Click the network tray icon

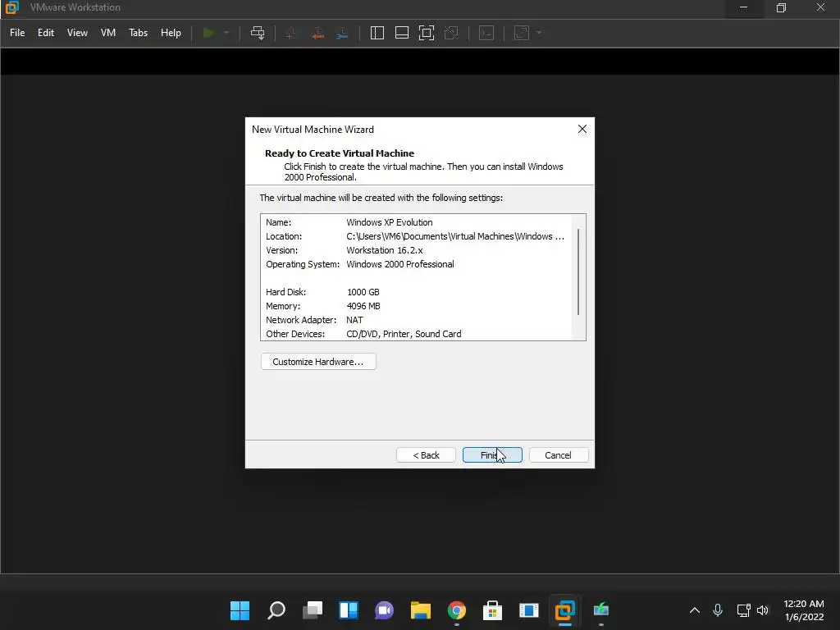[x=743, y=610]
